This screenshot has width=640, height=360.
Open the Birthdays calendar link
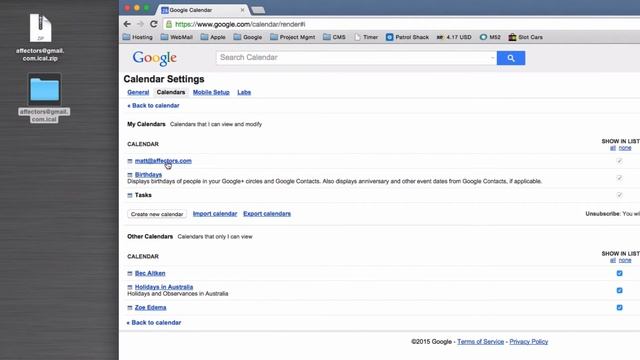pyautogui.click(x=148, y=175)
